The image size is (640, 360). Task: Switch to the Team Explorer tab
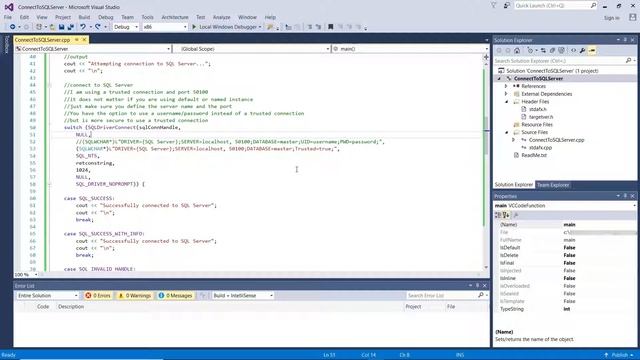point(553,185)
